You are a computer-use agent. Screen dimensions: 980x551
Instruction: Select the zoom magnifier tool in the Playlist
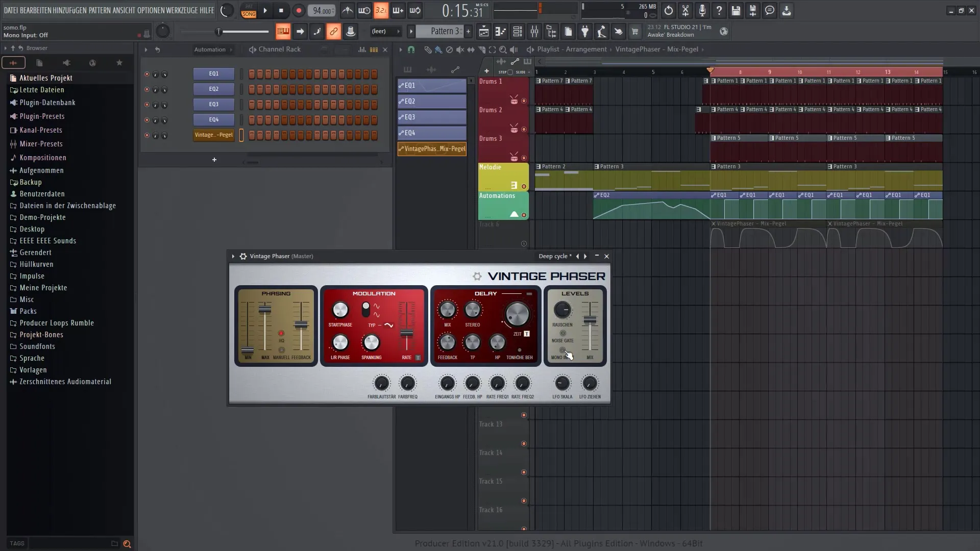pos(503,49)
